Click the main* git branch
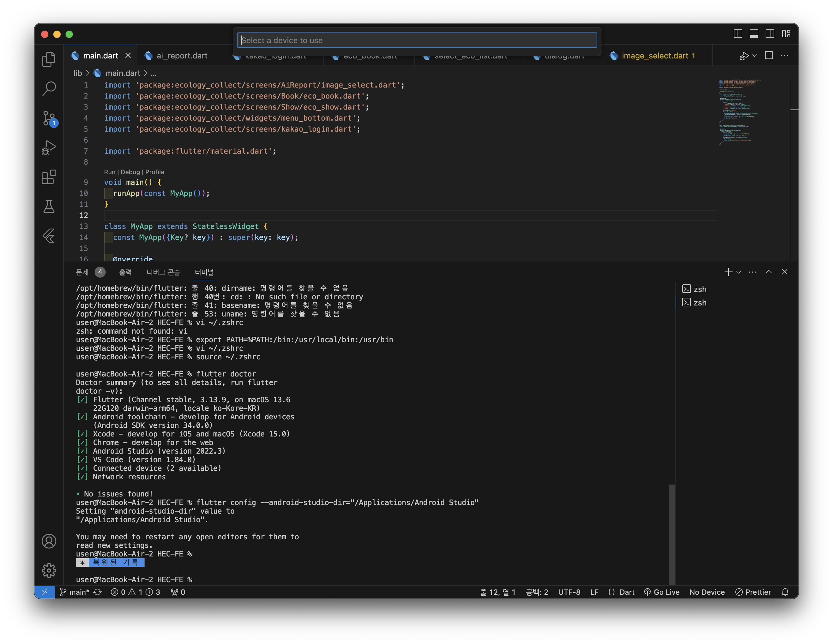Screen dimensions: 833x644 (x=74, y=592)
